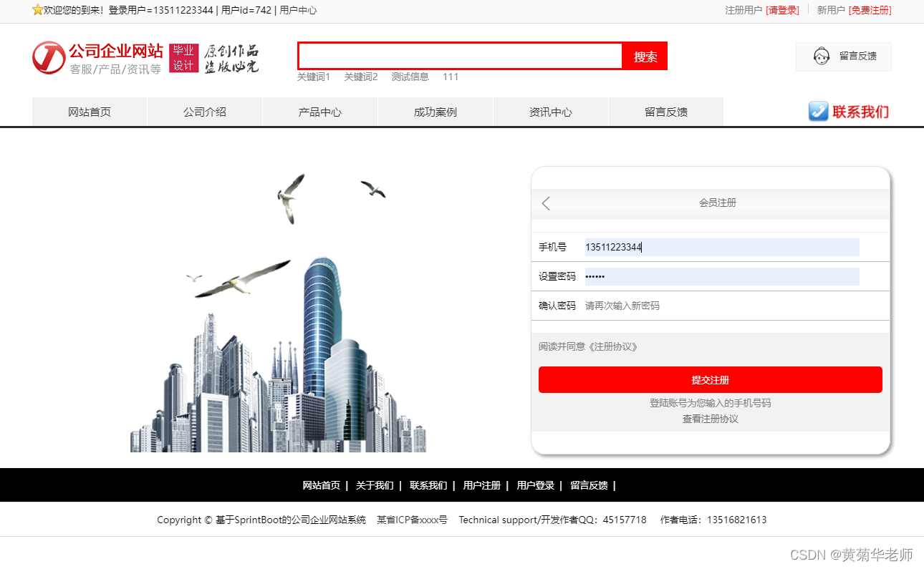Open the 资讯中心 navigation tab
924x569 pixels.
551,112
